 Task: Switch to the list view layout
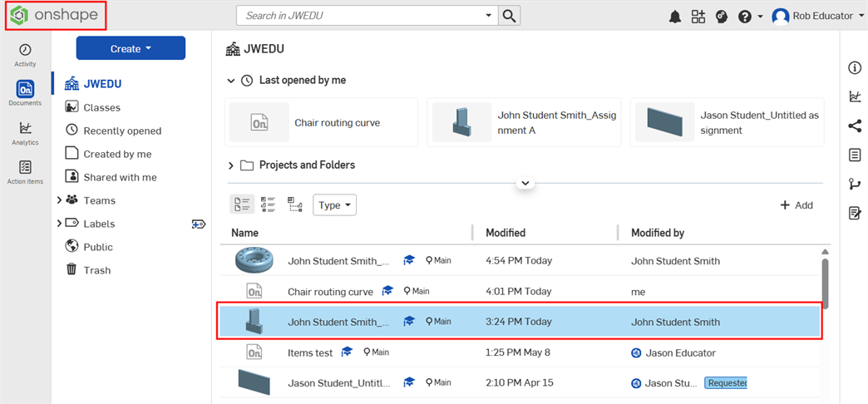click(242, 204)
